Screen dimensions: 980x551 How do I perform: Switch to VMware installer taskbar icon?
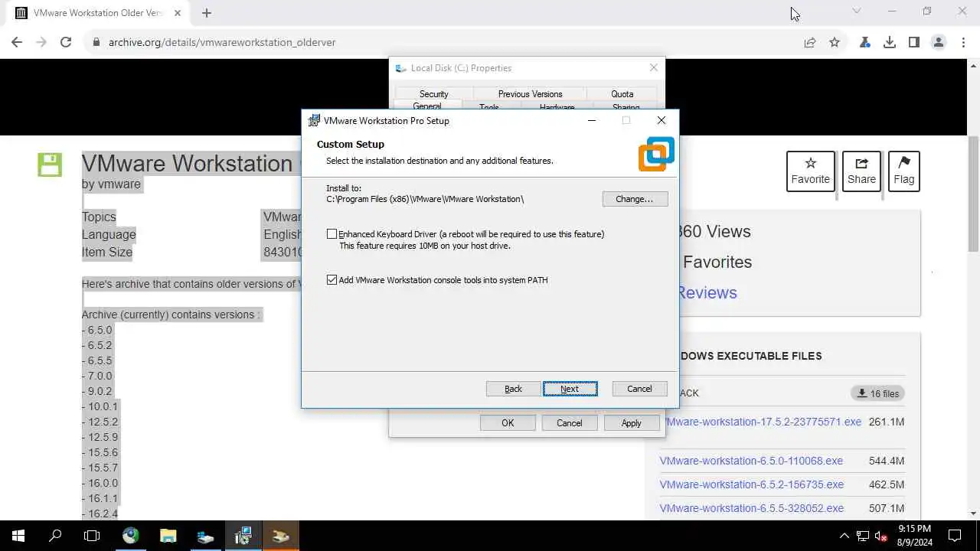pyautogui.click(x=243, y=536)
